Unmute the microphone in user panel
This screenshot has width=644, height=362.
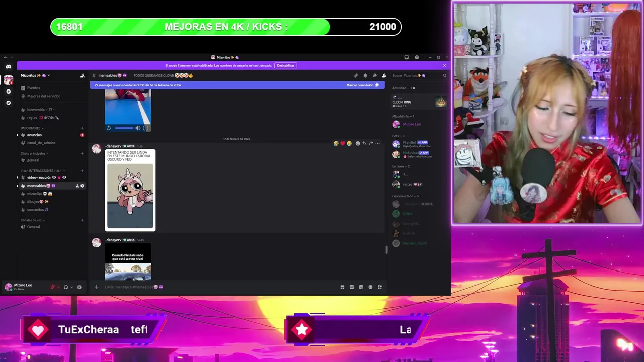[x=52, y=287]
